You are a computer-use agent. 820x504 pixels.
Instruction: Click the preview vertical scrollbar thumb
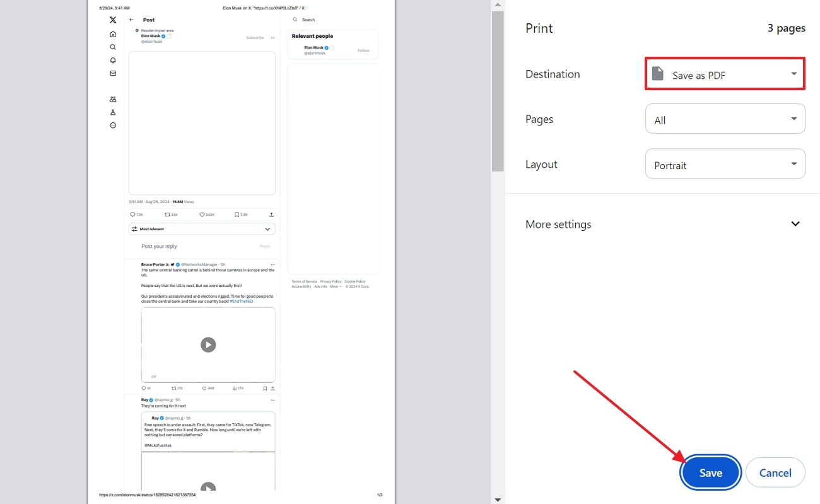[x=498, y=91]
